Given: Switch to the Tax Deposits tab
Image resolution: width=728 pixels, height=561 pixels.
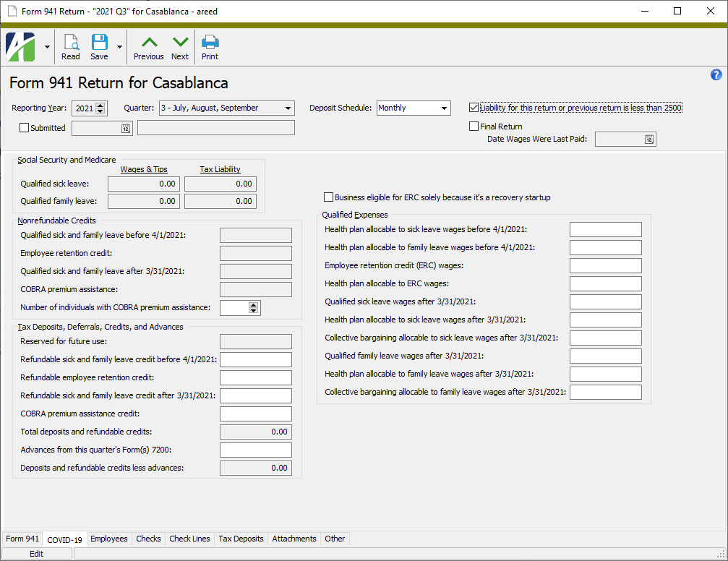Looking at the screenshot, I should tap(241, 539).
